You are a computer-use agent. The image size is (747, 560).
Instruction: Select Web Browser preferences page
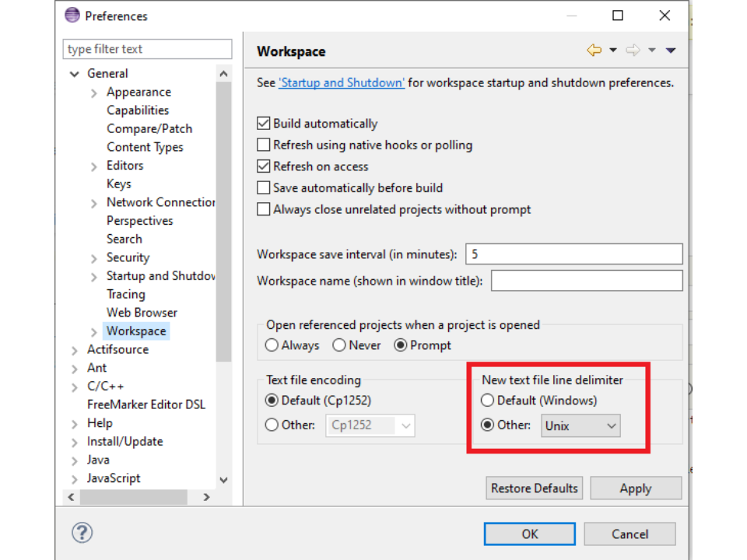click(x=142, y=313)
